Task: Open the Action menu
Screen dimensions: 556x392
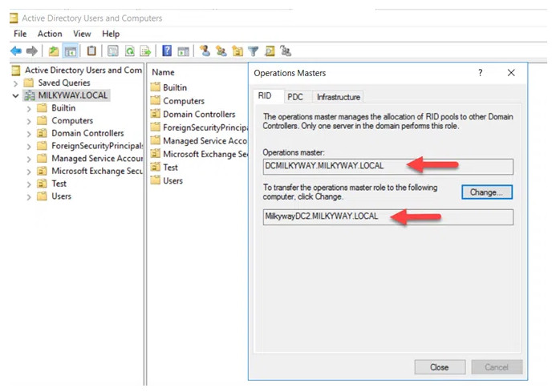Action: (49, 34)
